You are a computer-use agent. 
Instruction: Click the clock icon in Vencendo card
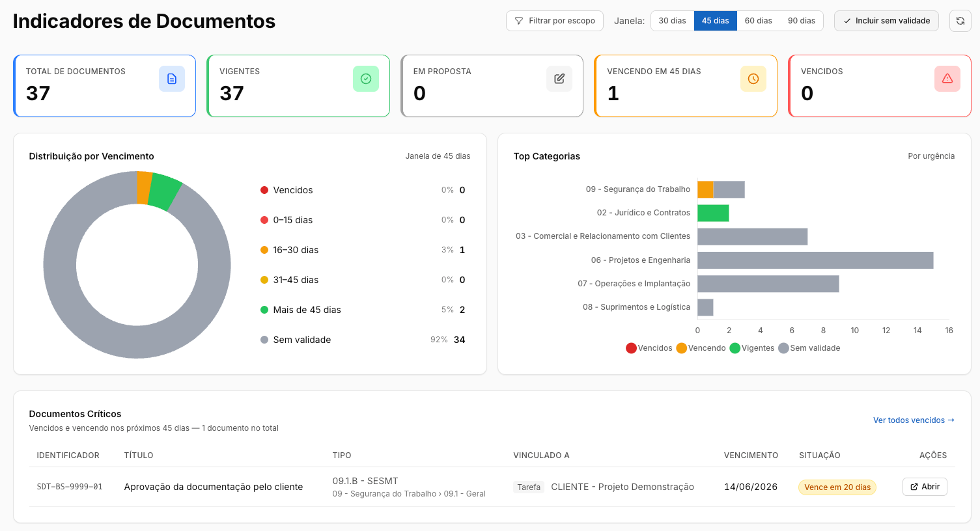[x=753, y=79]
